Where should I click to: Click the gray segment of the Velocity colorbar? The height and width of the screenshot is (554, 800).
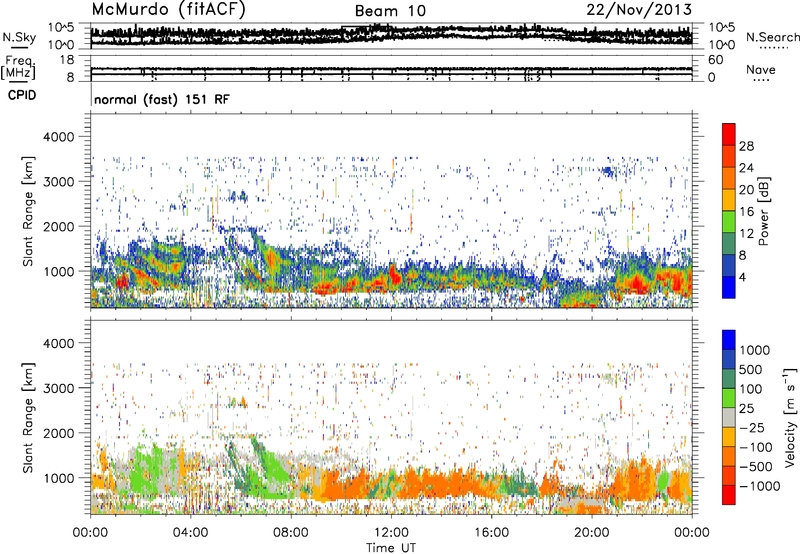tap(729, 417)
